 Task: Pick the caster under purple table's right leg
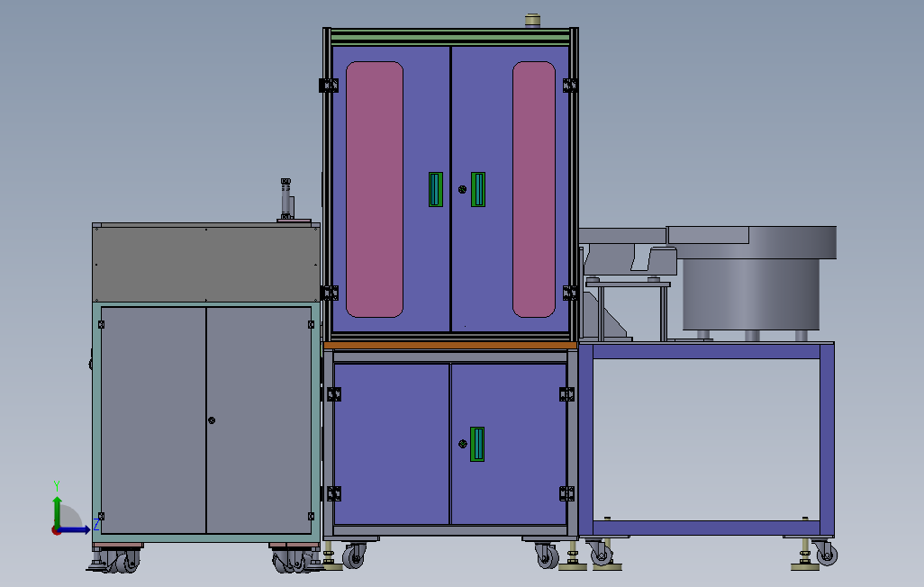826,553
